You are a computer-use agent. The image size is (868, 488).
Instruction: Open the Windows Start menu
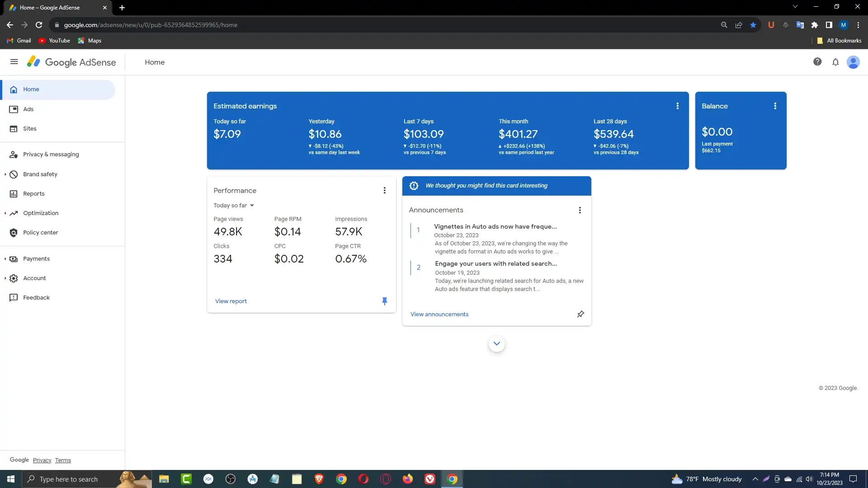coord(11,479)
